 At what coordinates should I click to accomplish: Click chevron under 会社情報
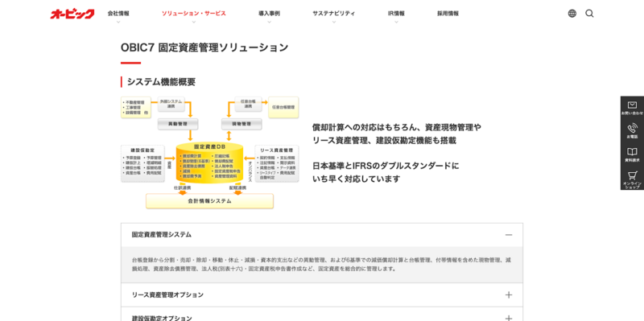[x=118, y=22]
